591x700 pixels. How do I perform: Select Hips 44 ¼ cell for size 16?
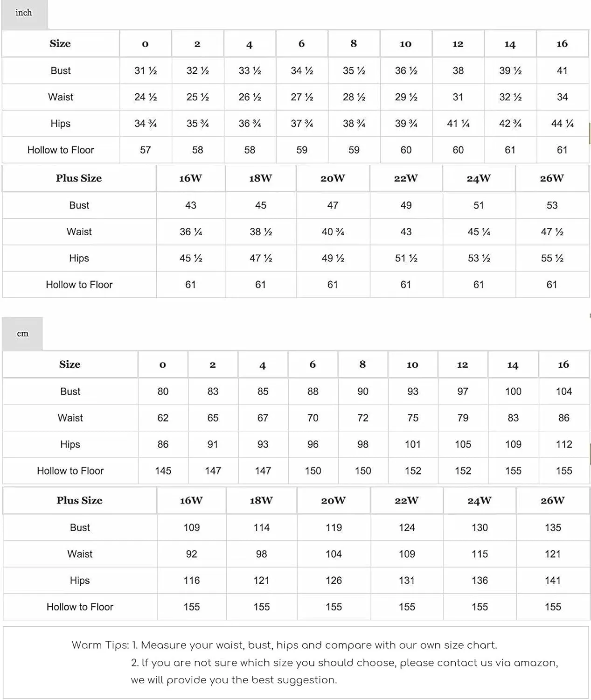[562, 124]
